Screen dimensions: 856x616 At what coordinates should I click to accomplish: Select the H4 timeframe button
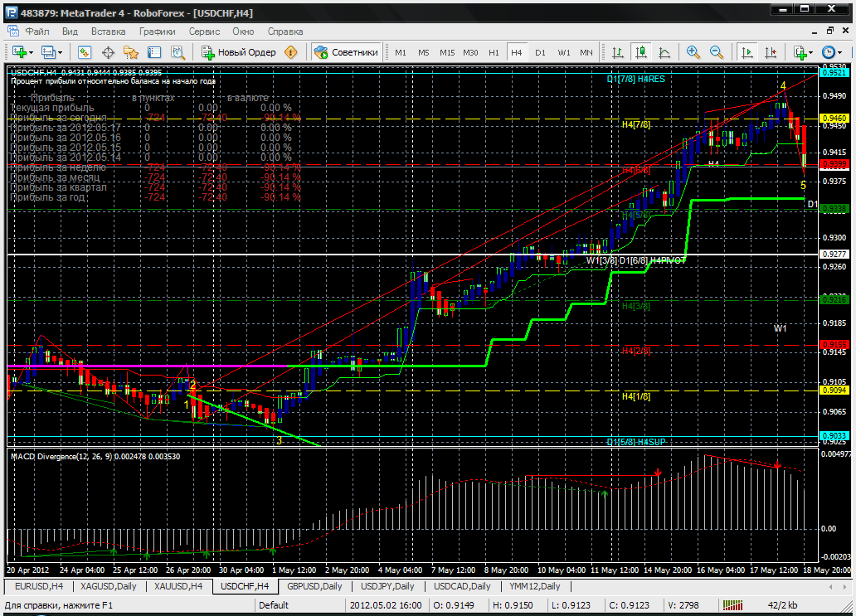coord(517,53)
